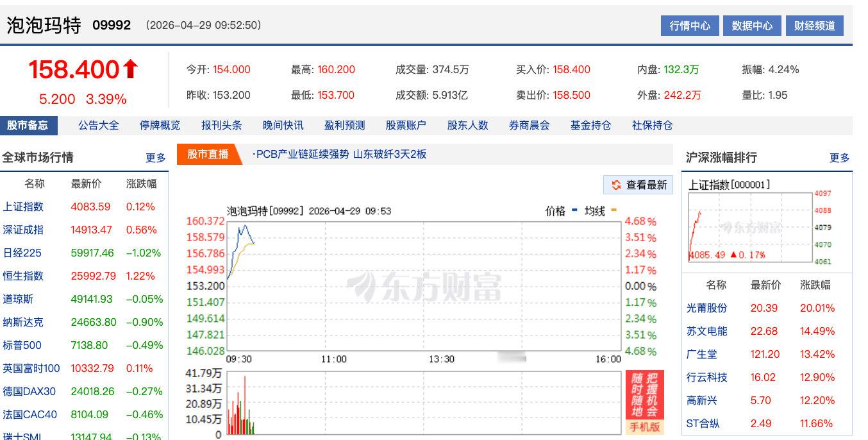Click the 最高 value 160.200

[336, 69]
